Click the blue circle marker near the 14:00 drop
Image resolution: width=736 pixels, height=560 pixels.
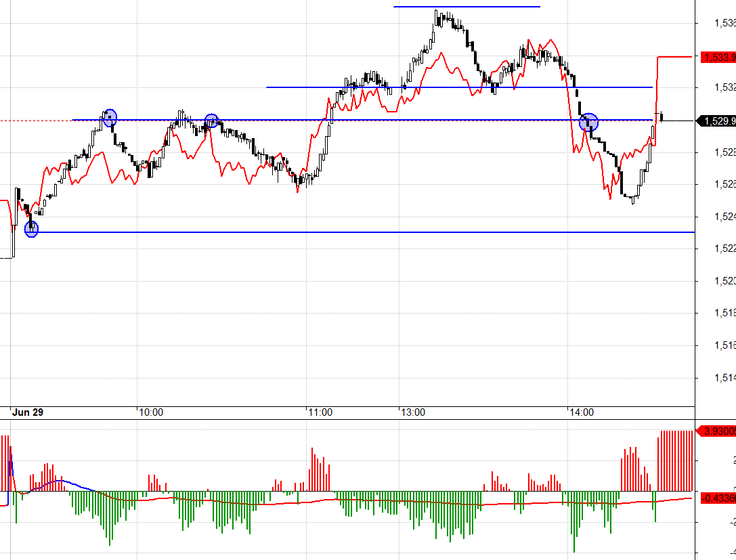(x=588, y=123)
